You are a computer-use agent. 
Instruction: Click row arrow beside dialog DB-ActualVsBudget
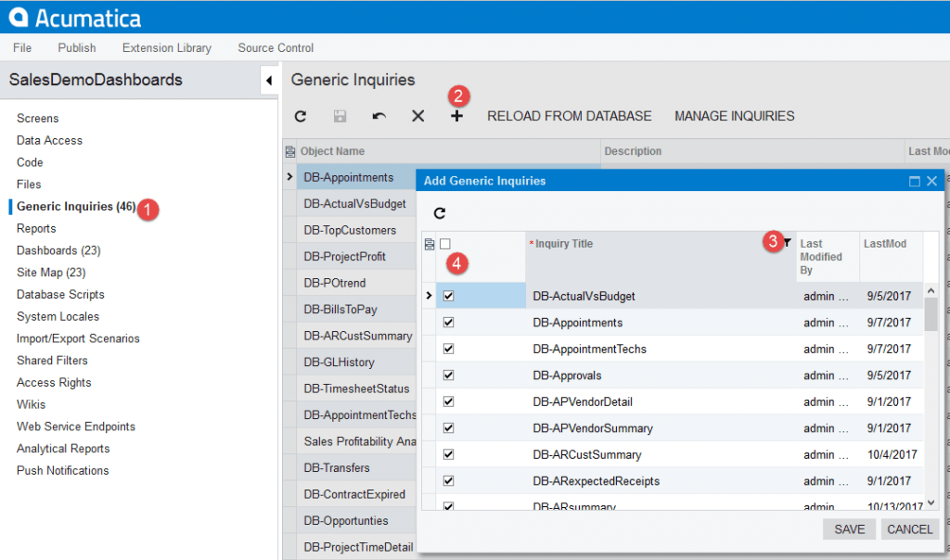(x=429, y=296)
